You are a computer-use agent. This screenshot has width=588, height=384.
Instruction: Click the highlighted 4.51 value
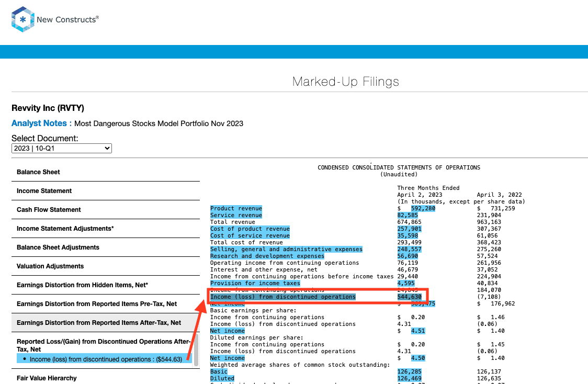click(418, 331)
